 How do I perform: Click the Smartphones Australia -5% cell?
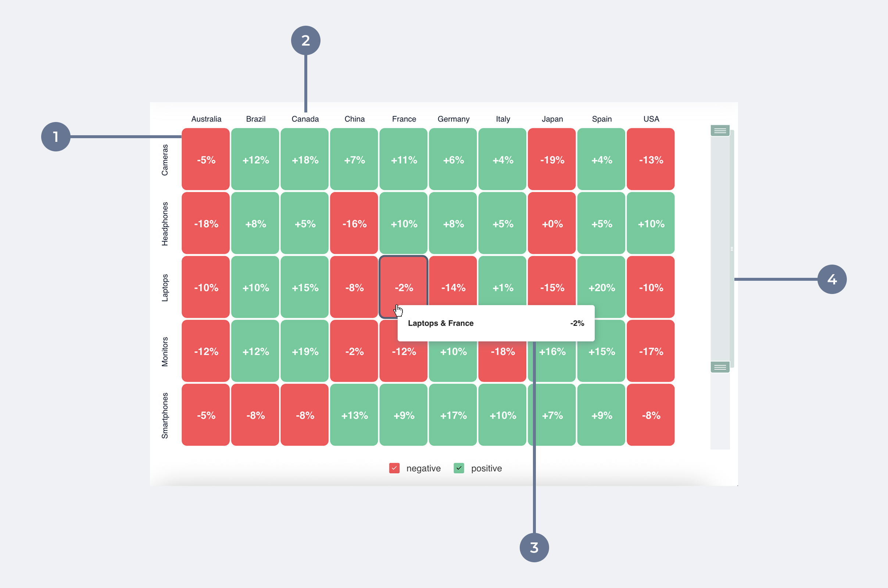205,415
